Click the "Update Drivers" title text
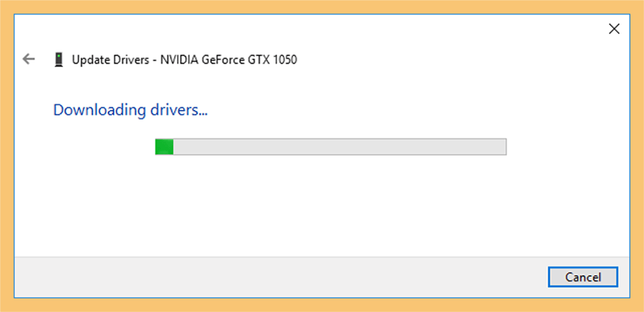 [x=110, y=60]
